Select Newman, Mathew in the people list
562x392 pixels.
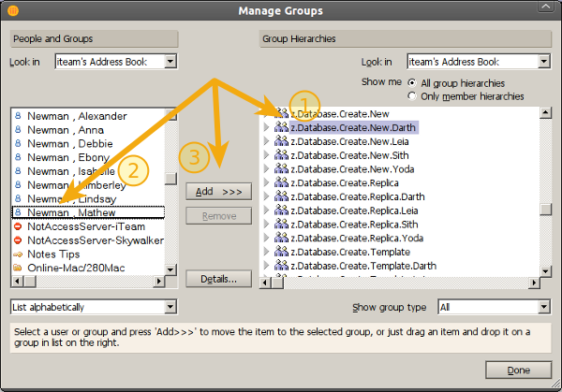pos(88,212)
